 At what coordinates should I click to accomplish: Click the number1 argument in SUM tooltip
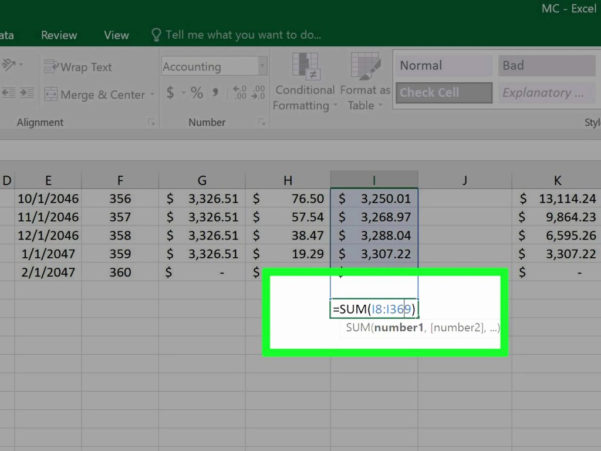click(x=399, y=328)
